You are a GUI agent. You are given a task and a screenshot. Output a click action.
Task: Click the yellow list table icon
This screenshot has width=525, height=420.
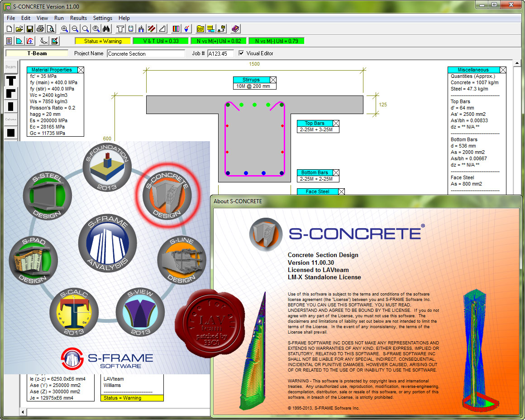210,29
